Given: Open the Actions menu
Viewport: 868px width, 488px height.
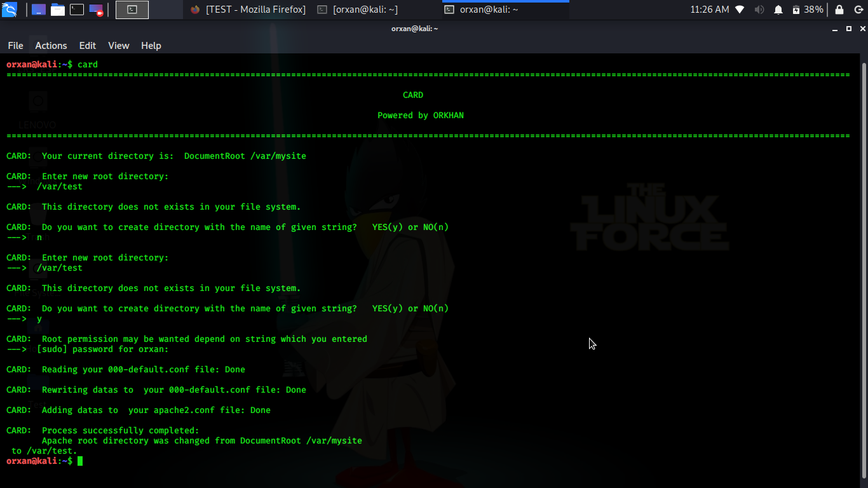Looking at the screenshot, I should 51,46.
